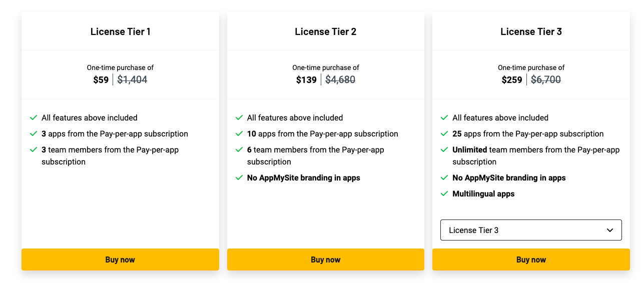Click the crossed-out $4,680 price
The height and width of the screenshot is (283, 644).
(x=340, y=79)
